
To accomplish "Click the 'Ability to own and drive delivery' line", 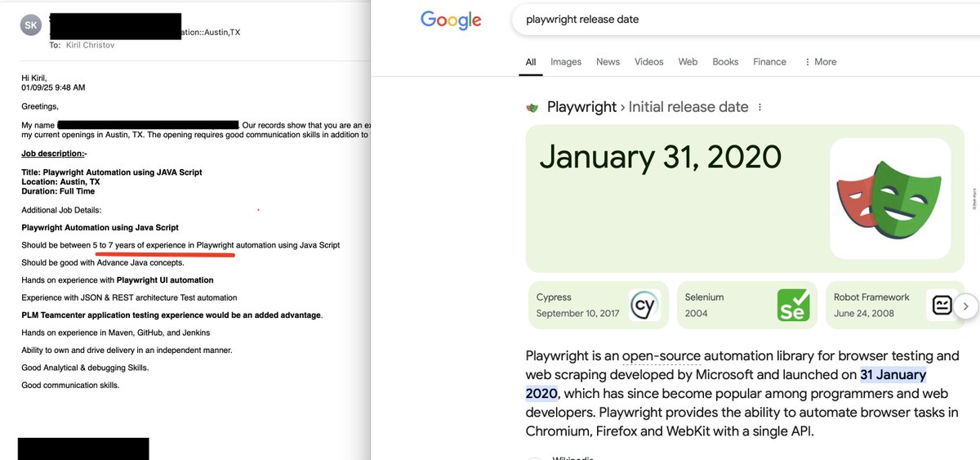I will [x=127, y=350].
